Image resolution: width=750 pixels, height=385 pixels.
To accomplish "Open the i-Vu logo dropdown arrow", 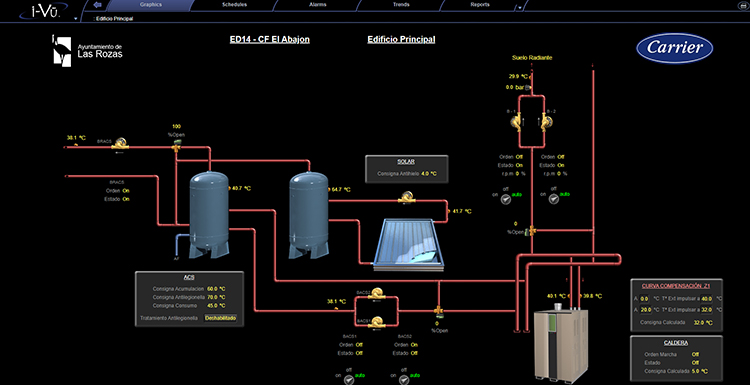I will click(76, 18).
